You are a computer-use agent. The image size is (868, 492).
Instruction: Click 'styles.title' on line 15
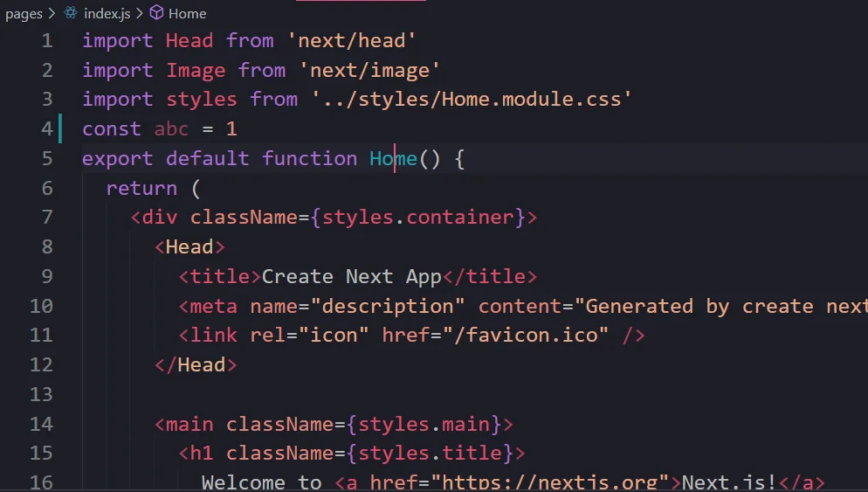431,454
